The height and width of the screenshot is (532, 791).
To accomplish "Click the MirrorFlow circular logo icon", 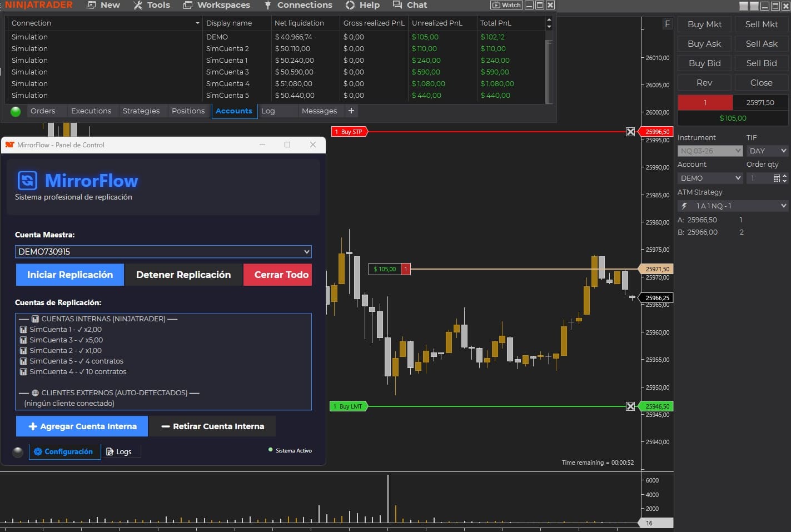I will pos(26,180).
